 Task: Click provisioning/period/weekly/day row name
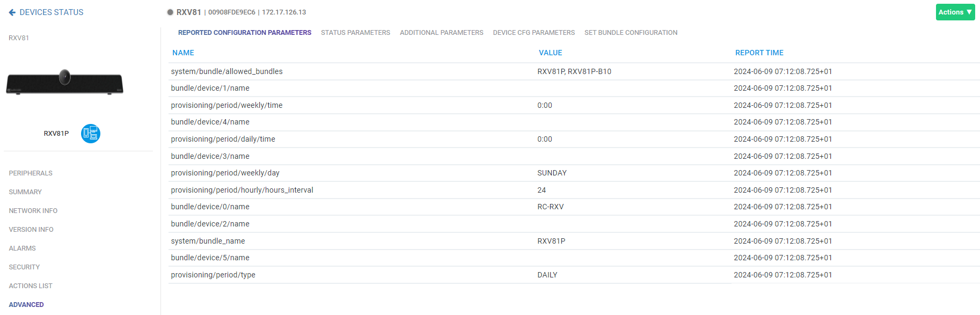225,173
